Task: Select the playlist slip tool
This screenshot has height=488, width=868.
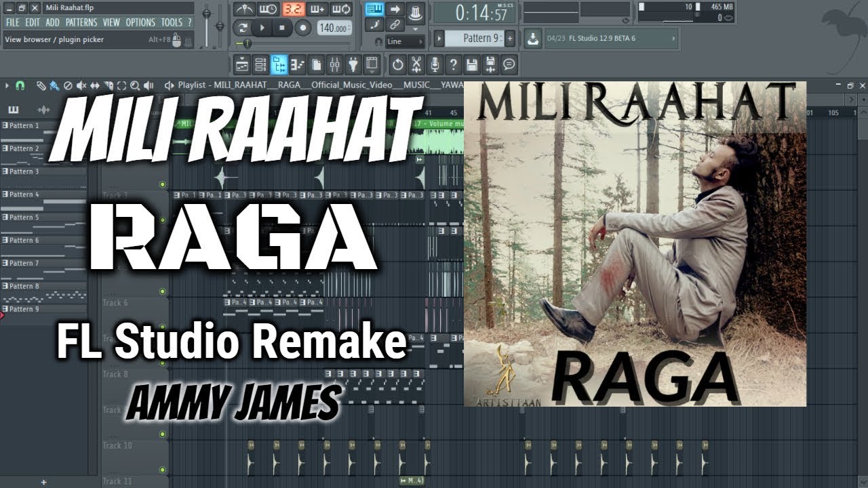Action: [x=95, y=85]
